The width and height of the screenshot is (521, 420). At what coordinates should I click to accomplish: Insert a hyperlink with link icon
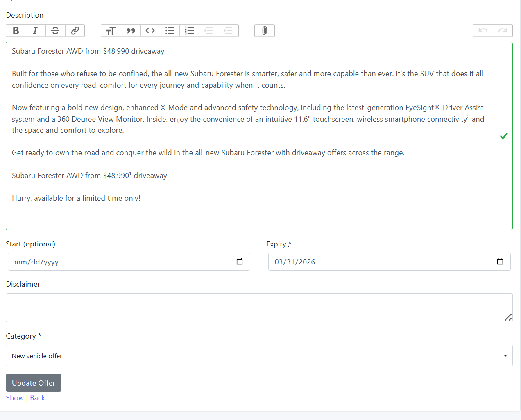tap(75, 31)
